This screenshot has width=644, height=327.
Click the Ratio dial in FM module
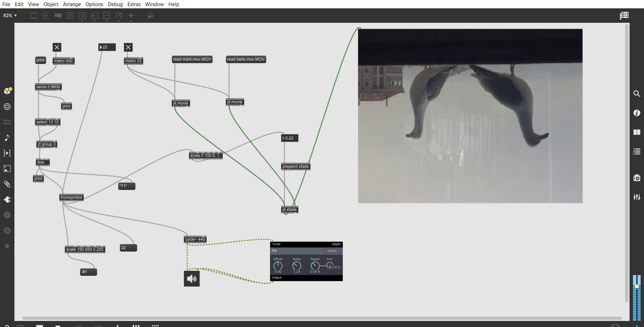(297, 266)
